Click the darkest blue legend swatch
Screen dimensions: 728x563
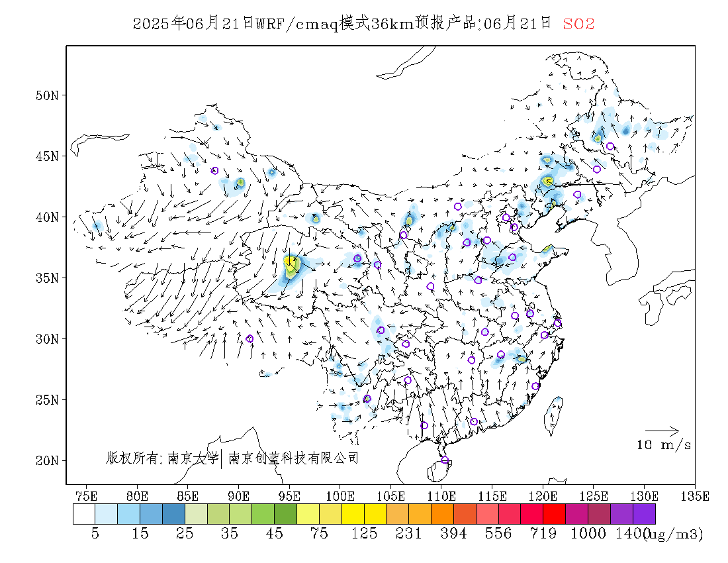point(173,514)
